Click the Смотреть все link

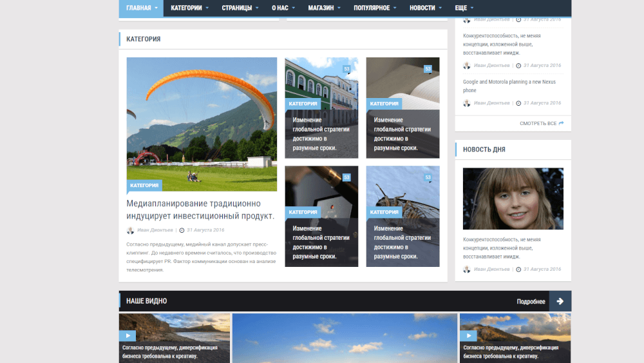click(538, 123)
